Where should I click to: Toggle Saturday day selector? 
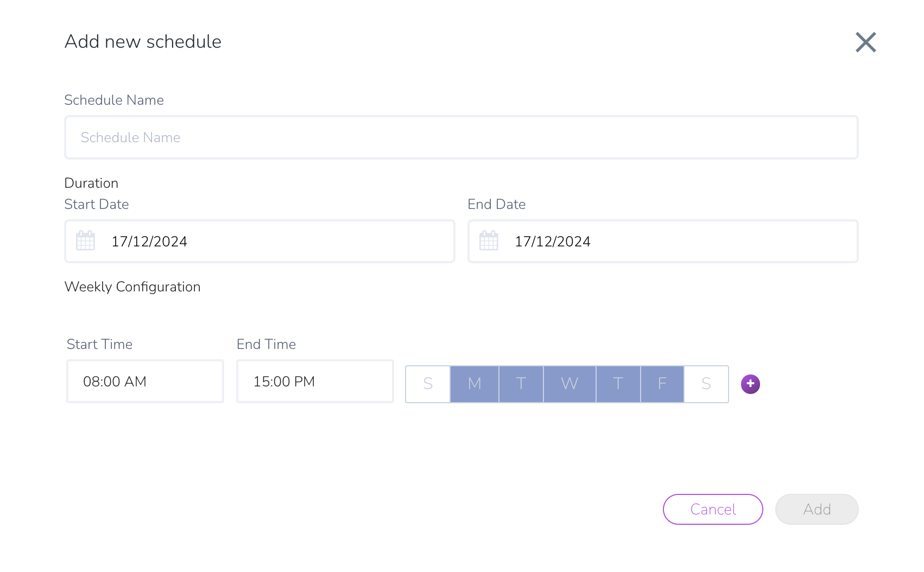[x=706, y=384]
